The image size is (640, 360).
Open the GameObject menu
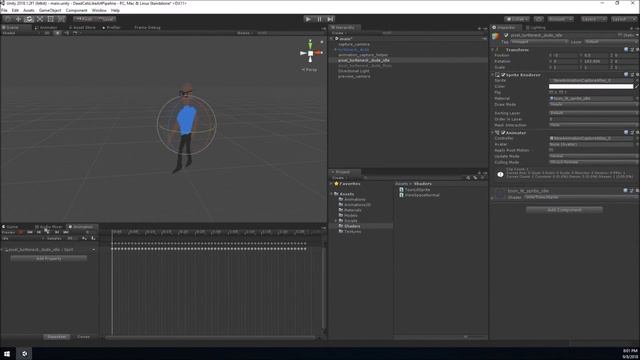pyautogui.click(x=50, y=10)
